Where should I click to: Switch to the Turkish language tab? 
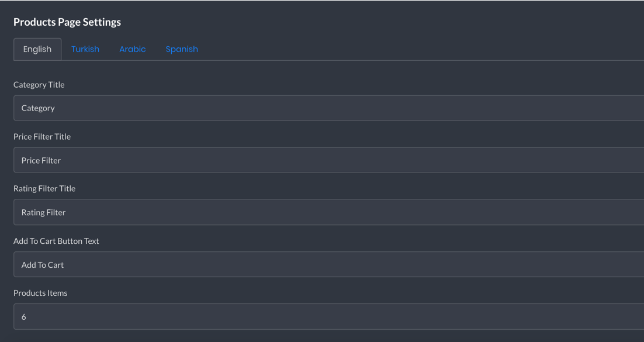pos(85,49)
